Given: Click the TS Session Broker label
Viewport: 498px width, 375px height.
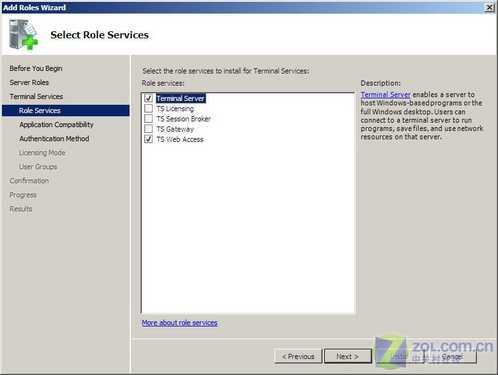Looking at the screenshot, I should tap(184, 119).
